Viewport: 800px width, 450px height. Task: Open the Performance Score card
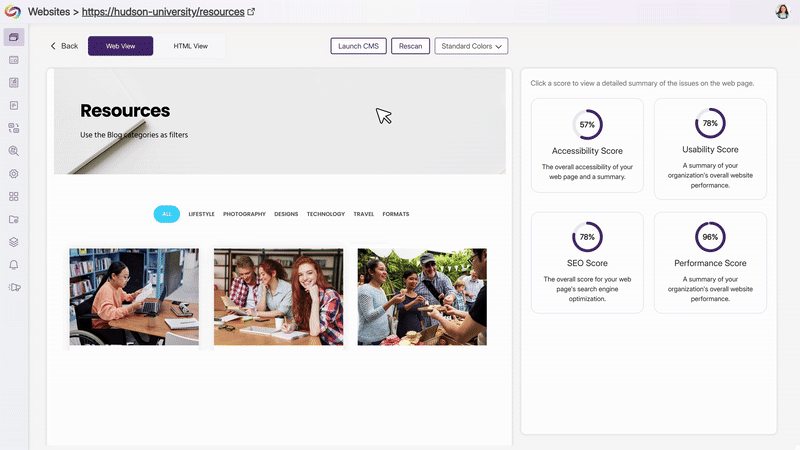[710, 262]
